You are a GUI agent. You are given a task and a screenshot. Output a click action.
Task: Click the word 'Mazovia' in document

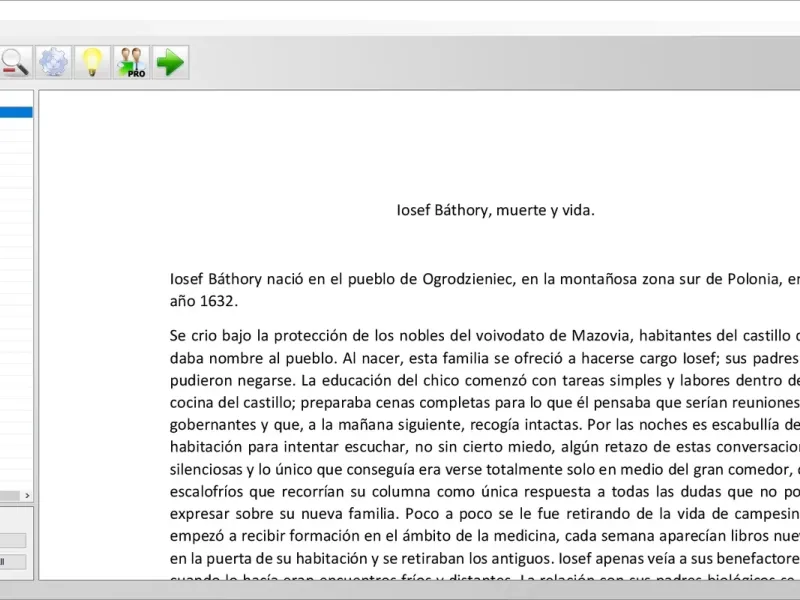(601, 336)
